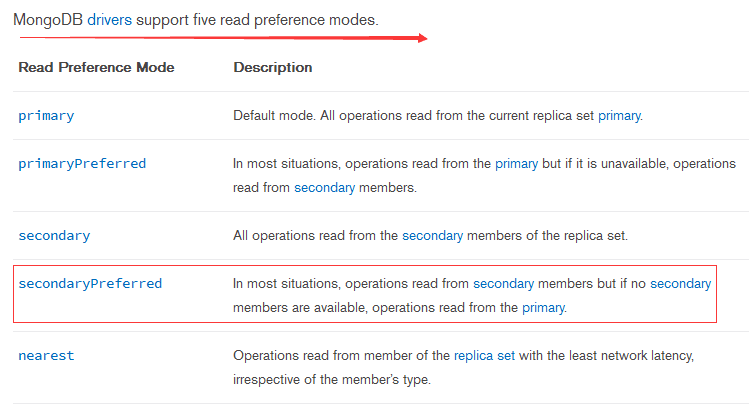749x412 pixels.
Task: Click first "secondary" link in the secondaryPreferred description
Action: (x=503, y=283)
